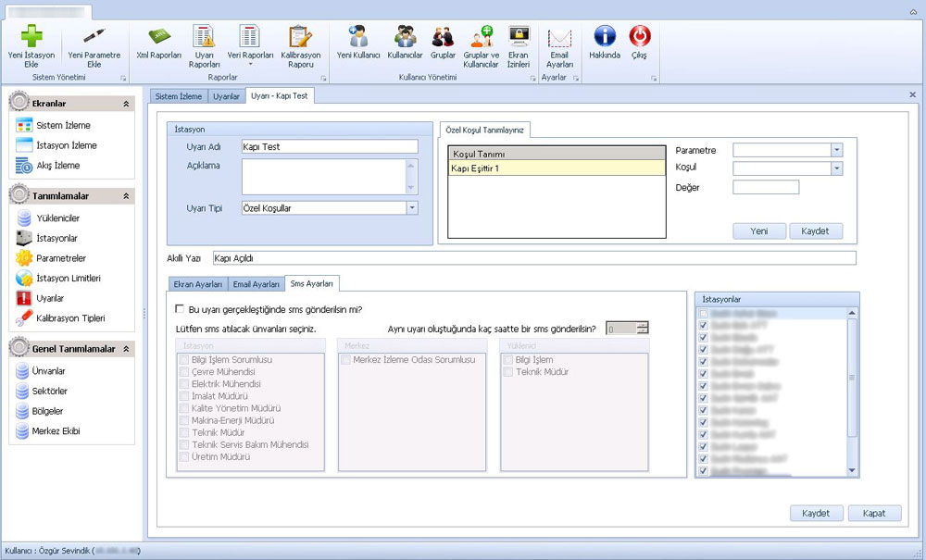Select the Özel Koşul Tanımlayınız tab

485,130
